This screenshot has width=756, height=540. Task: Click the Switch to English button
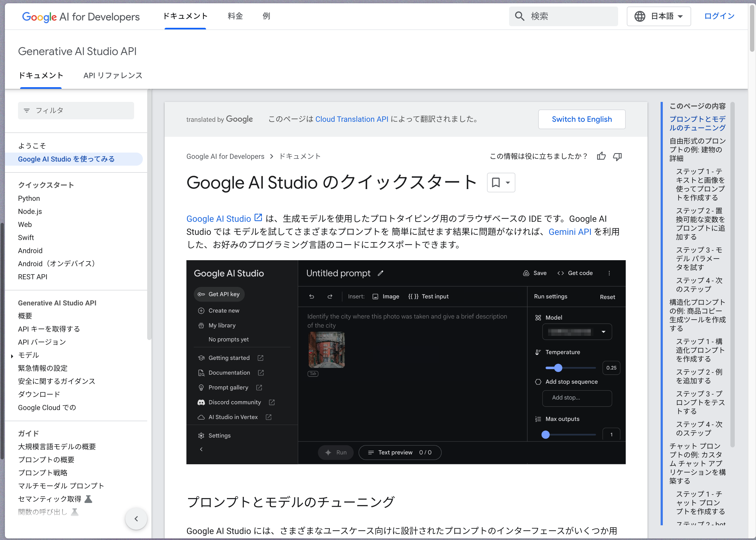(x=581, y=119)
